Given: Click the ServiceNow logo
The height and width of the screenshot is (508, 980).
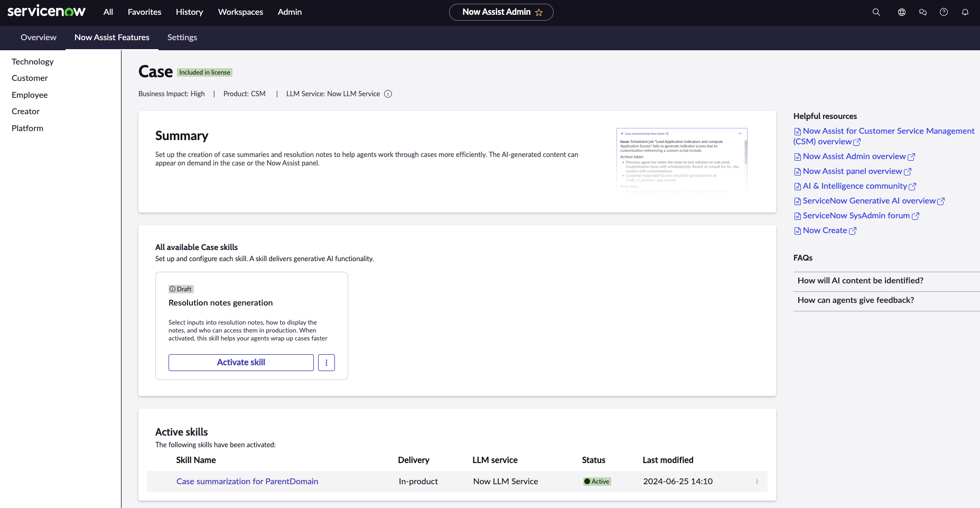Looking at the screenshot, I should tap(46, 11).
